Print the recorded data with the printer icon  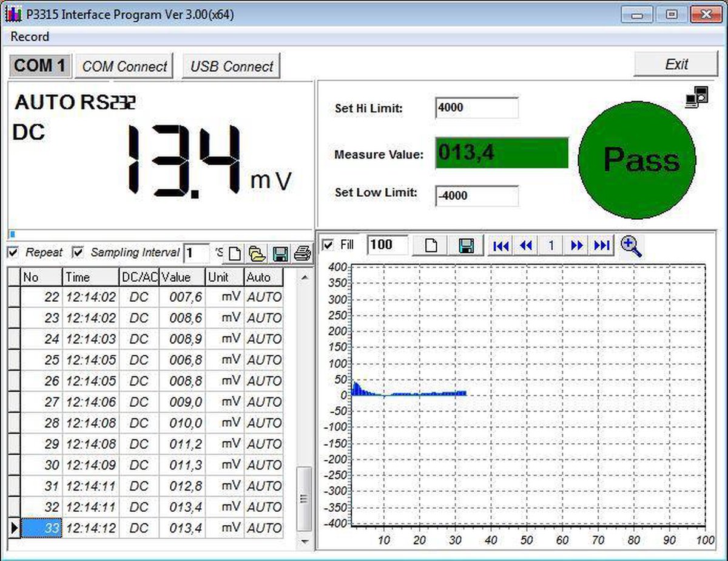pos(302,254)
